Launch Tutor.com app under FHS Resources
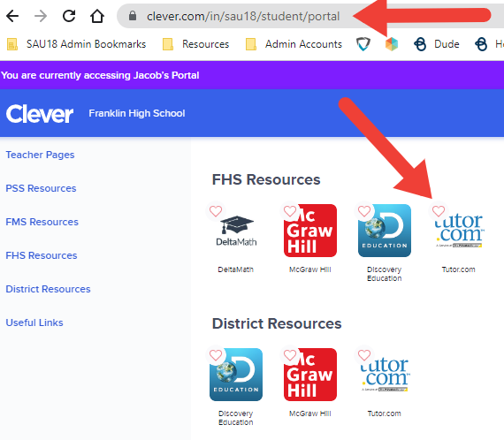The image size is (504, 440). click(459, 231)
